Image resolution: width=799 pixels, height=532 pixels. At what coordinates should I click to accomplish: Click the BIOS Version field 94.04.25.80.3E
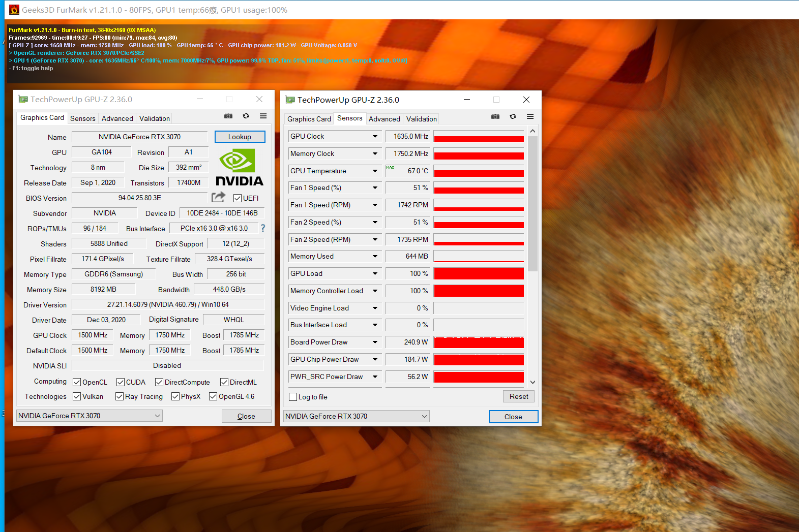pos(140,198)
